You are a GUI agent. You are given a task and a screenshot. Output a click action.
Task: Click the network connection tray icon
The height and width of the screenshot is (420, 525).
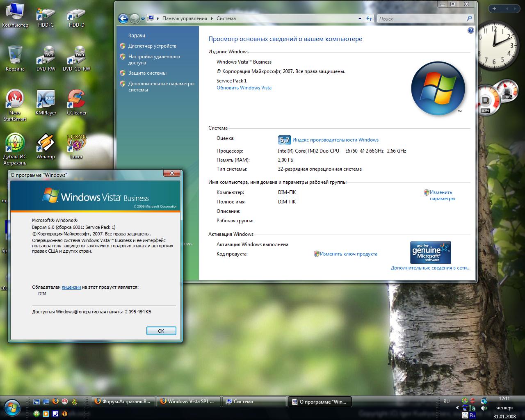(x=484, y=401)
